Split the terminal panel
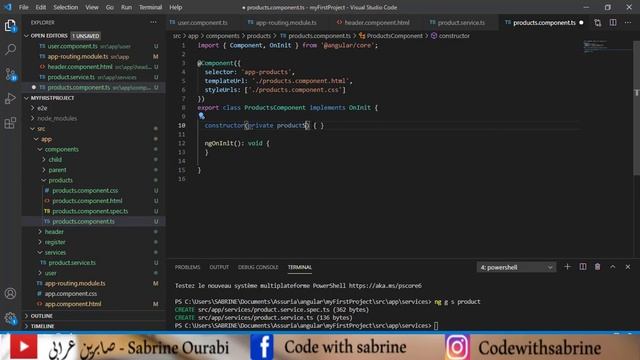 pos(582,267)
